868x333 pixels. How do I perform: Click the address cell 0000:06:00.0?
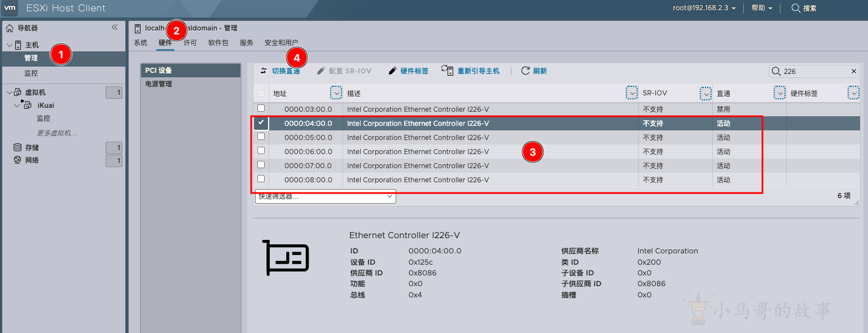coord(308,151)
